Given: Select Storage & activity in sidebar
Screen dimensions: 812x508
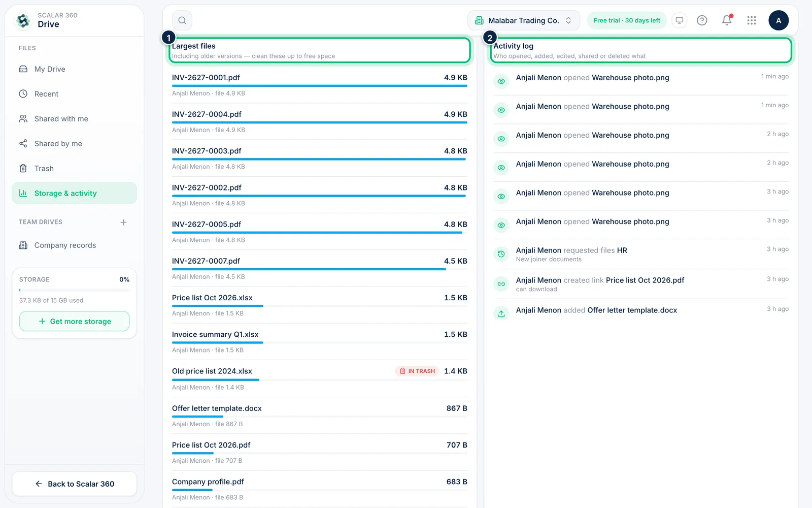Looking at the screenshot, I should click(75, 193).
